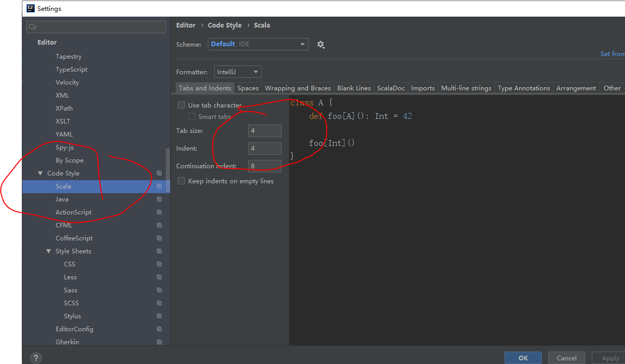Click the IntelliJ logo in title bar
This screenshot has width=625, height=364.
click(x=30, y=8)
